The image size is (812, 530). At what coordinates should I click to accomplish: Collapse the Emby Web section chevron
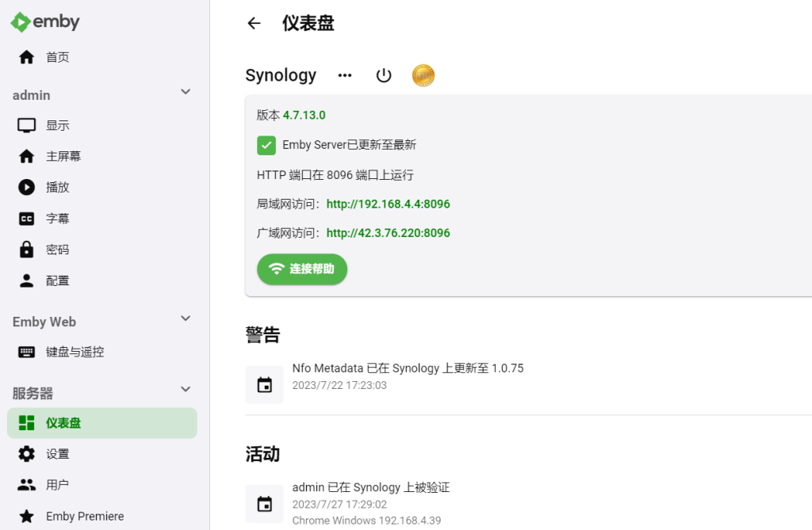click(186, 318)
